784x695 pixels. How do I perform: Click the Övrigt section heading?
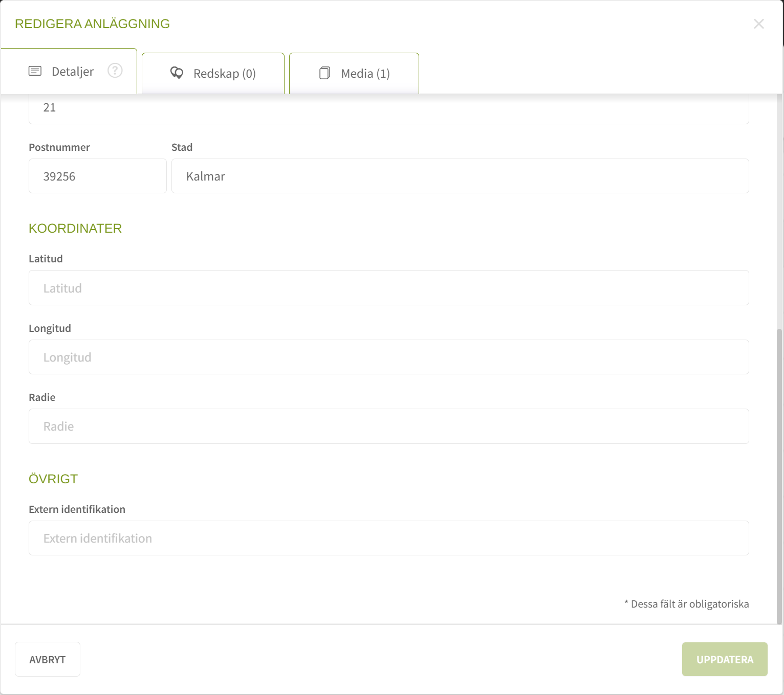[53, 479]
